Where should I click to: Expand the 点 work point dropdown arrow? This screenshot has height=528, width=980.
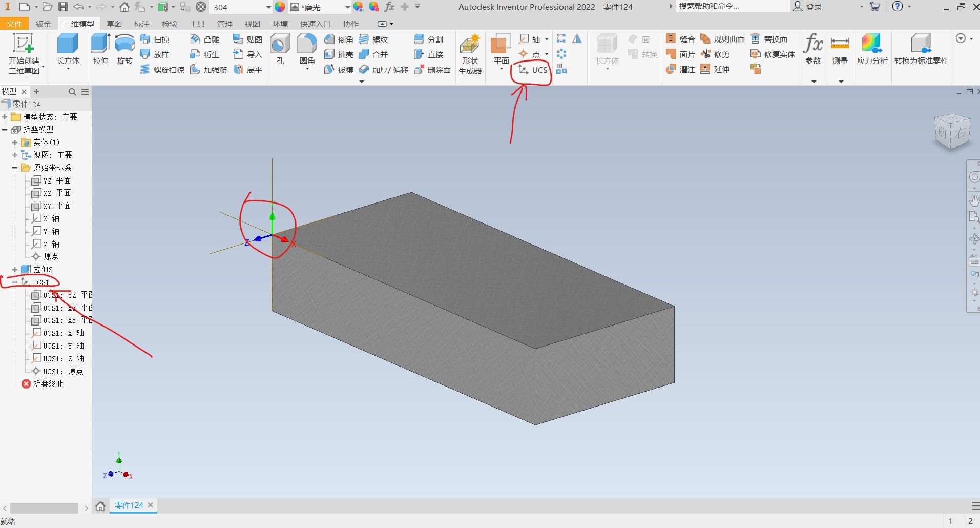coord(547,54)
